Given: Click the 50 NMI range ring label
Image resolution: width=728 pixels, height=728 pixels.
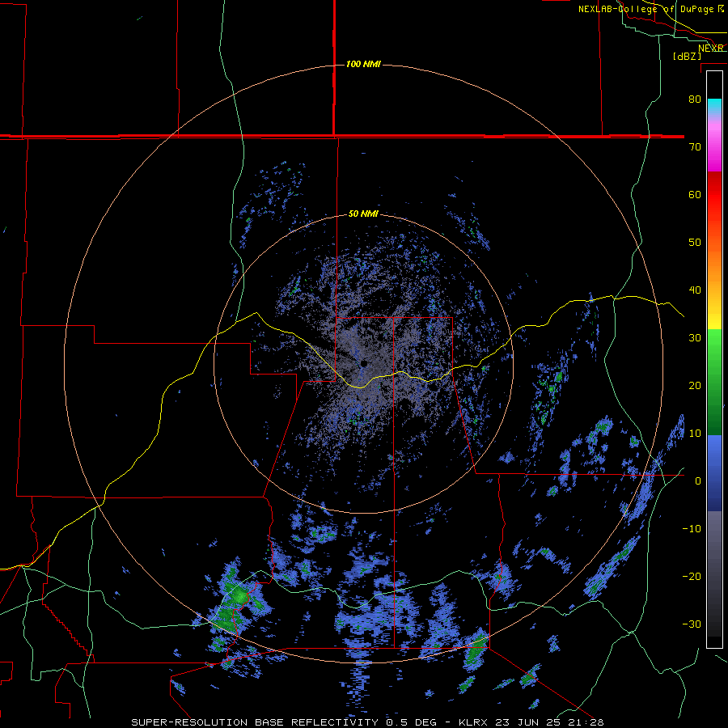Looking at the screenshot, I should click(x=363, y=214).
